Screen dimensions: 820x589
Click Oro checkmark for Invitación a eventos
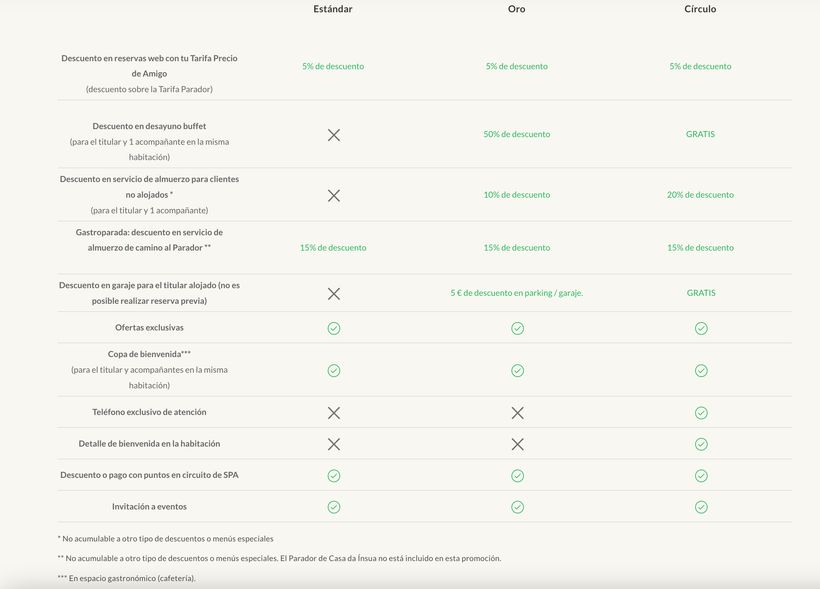[517, 507]
